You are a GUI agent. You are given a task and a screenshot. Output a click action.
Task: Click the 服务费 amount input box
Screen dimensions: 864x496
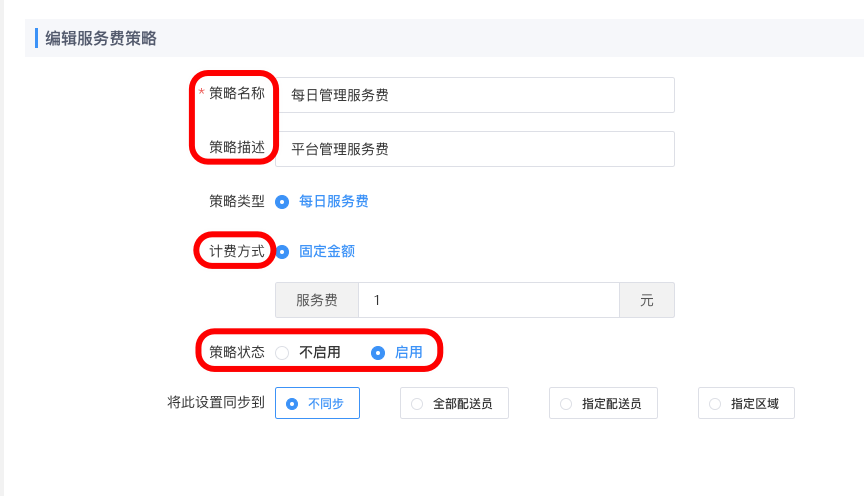(x=489, y=300)
